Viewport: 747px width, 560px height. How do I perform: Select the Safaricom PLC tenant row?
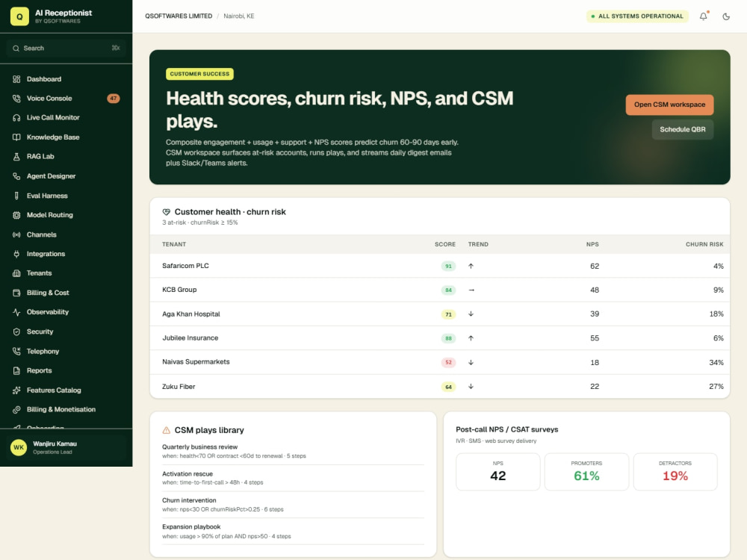tap(440, 266)
